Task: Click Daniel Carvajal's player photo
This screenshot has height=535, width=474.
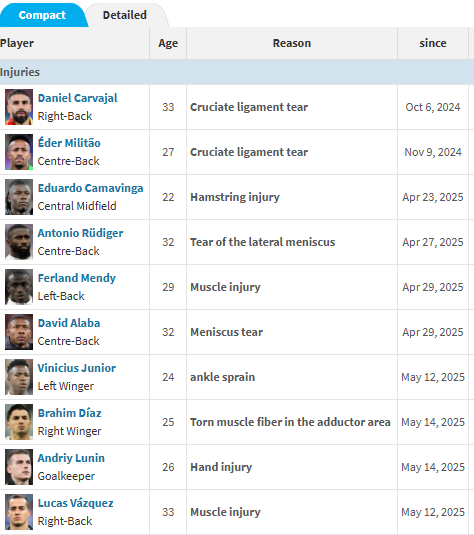Action: tap(19, 107)
